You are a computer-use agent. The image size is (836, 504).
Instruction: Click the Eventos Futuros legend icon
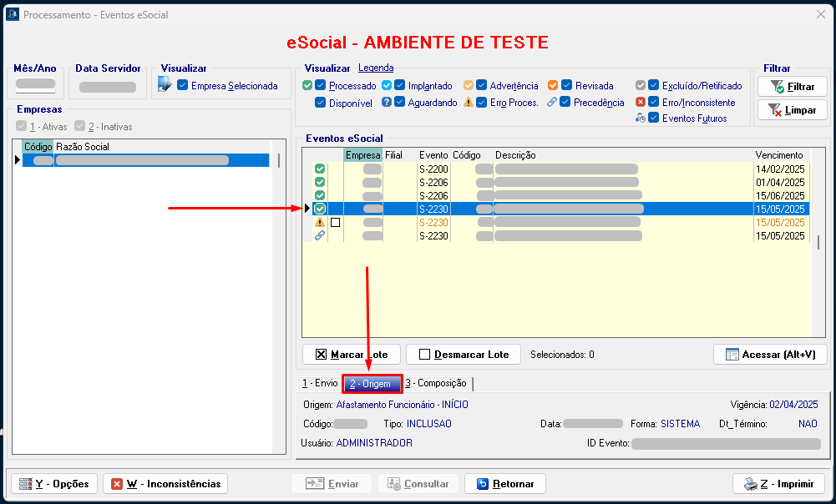641,118
